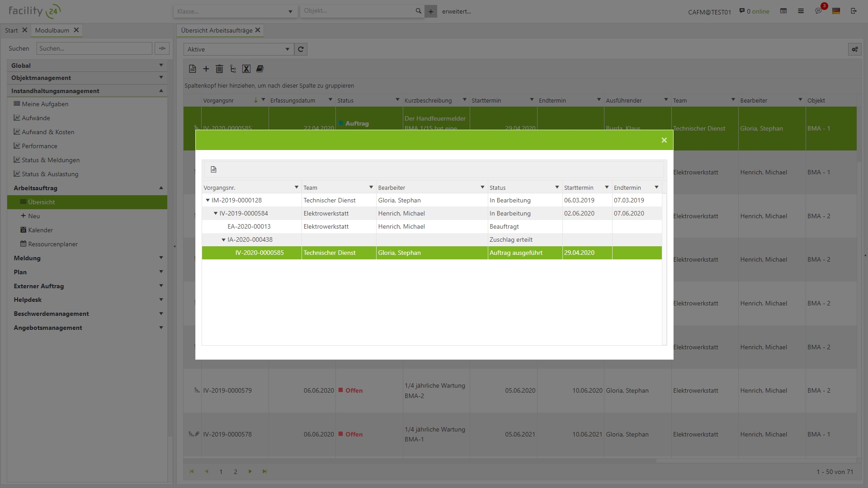Click the trash delete icon in the toolbar

[x=219, y=69]
